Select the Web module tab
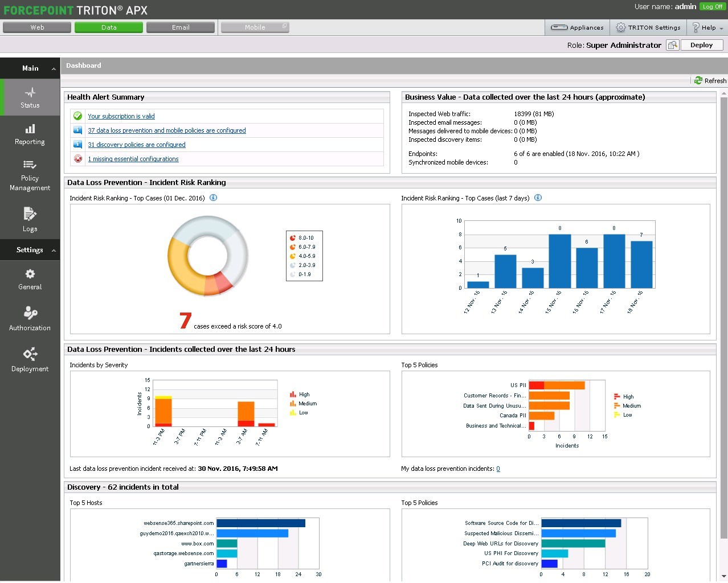The width and height of the screenshot is (728, 583). pyautogui.click(x=36, y=27)
